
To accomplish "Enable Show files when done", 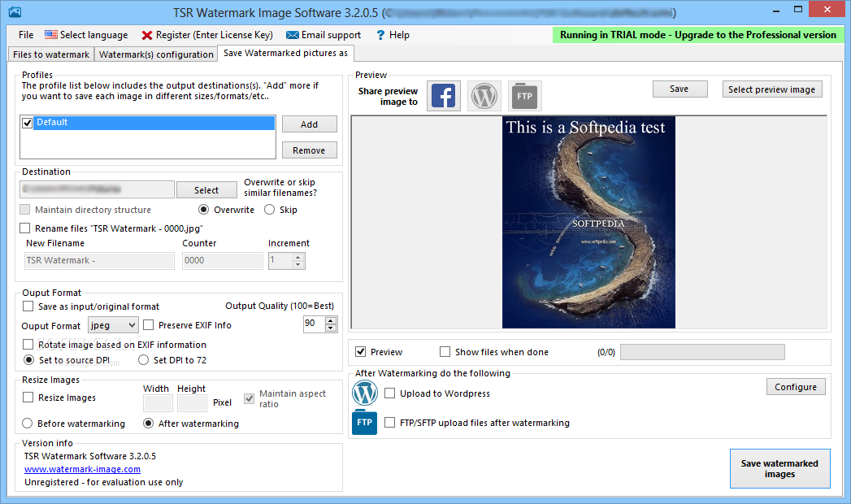I will [x=445, y=351].
